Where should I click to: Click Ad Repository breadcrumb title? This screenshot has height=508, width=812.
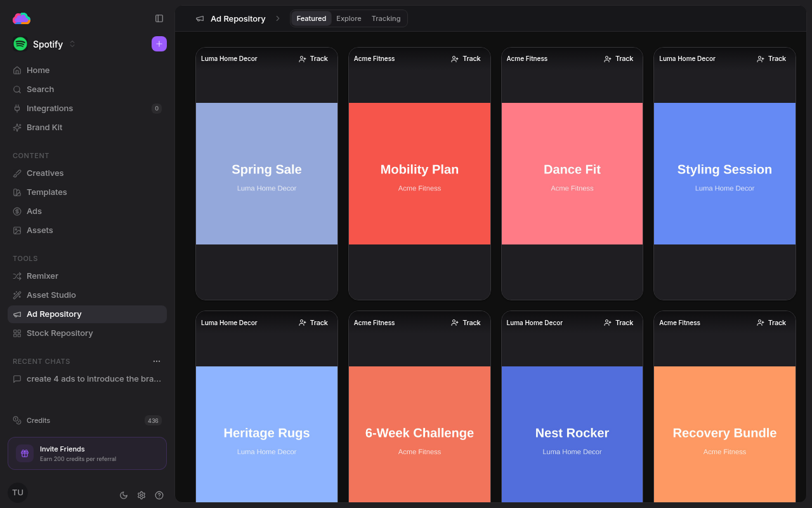(238, 18)
